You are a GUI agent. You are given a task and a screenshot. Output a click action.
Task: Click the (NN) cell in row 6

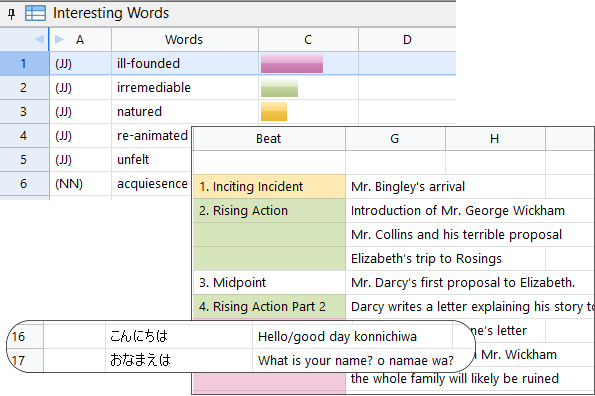tap(80, 184)
